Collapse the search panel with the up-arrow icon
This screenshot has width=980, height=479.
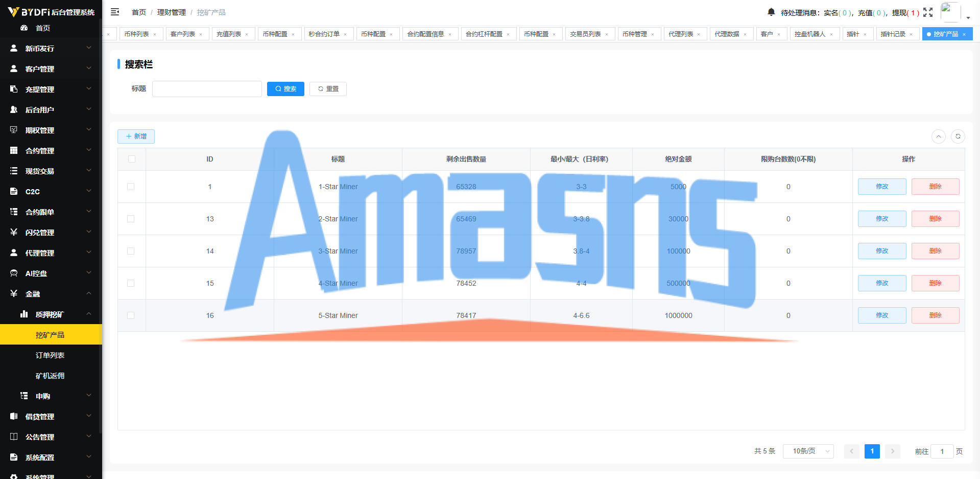tap(939, 136)
